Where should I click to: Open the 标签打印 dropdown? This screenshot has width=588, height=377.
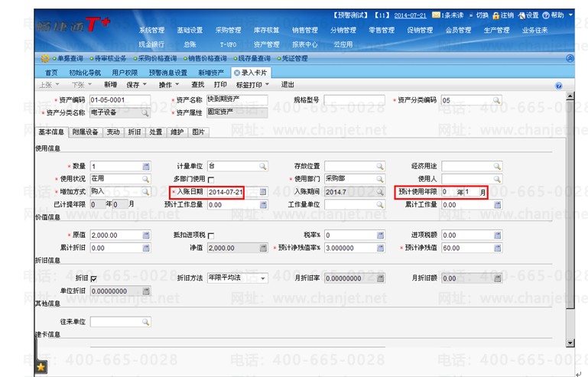coord(252,85)
